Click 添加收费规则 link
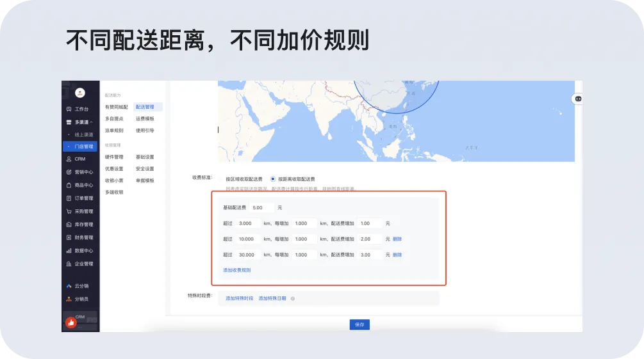The width and height of the screenshot is (644, 359). (x=237, y=271)
